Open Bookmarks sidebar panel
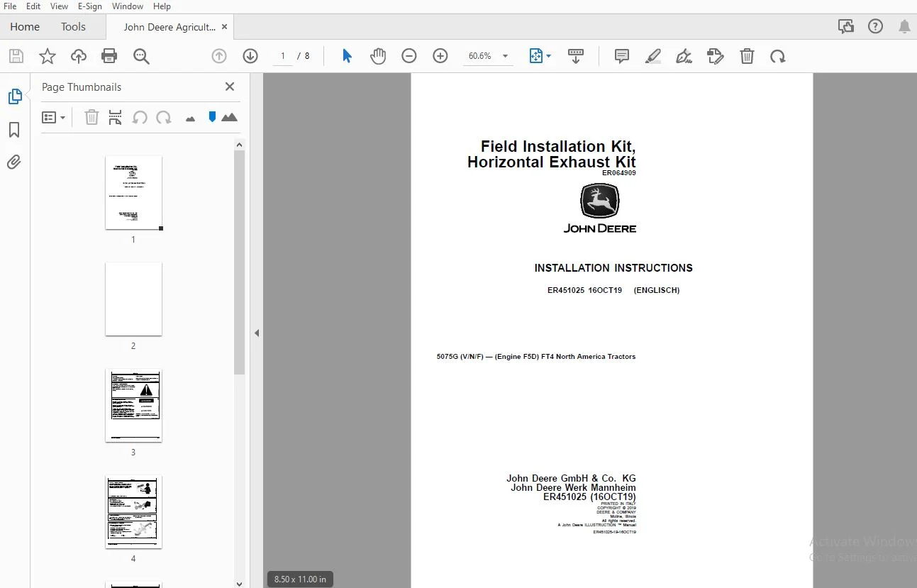Screen dimensions: 917x588 14,130
